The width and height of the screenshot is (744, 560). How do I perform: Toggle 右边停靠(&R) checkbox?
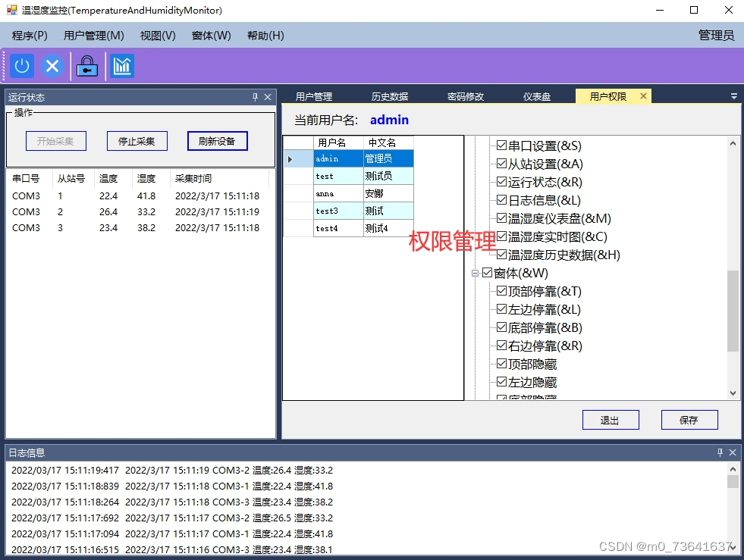tap(501, 346)
